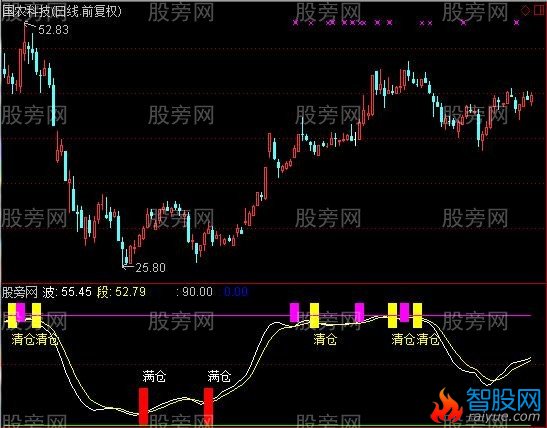The height and width of the screenshot is (428, 547).
Task: Click the 52.83 high price label
Action: tap(53, 30)
